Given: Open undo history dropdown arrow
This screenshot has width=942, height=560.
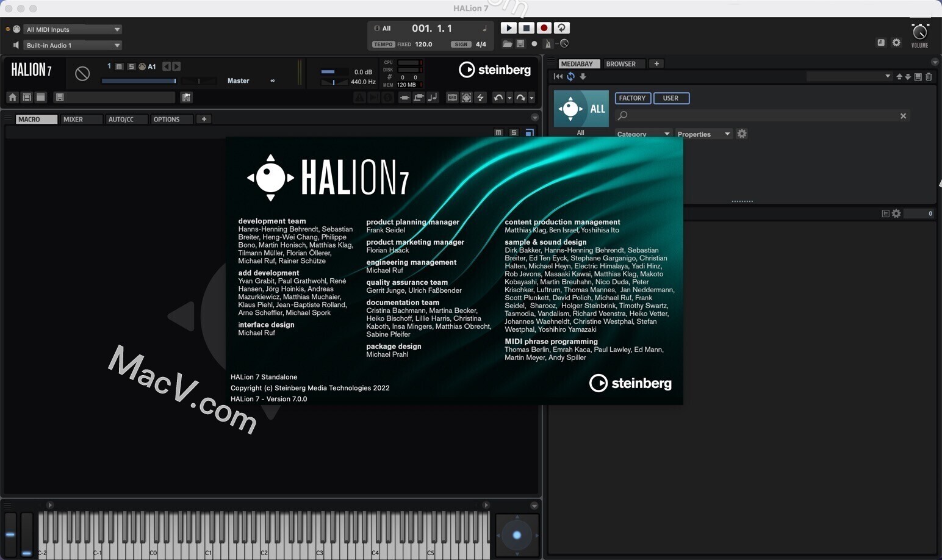Looking at the screenshot, I should 509,98.
